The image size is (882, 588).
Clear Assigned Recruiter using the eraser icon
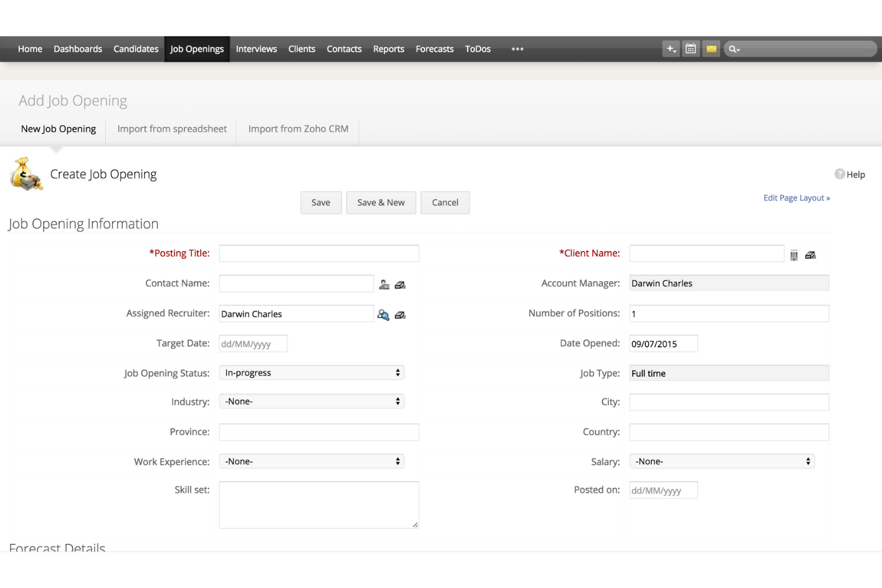coord(400,314)
